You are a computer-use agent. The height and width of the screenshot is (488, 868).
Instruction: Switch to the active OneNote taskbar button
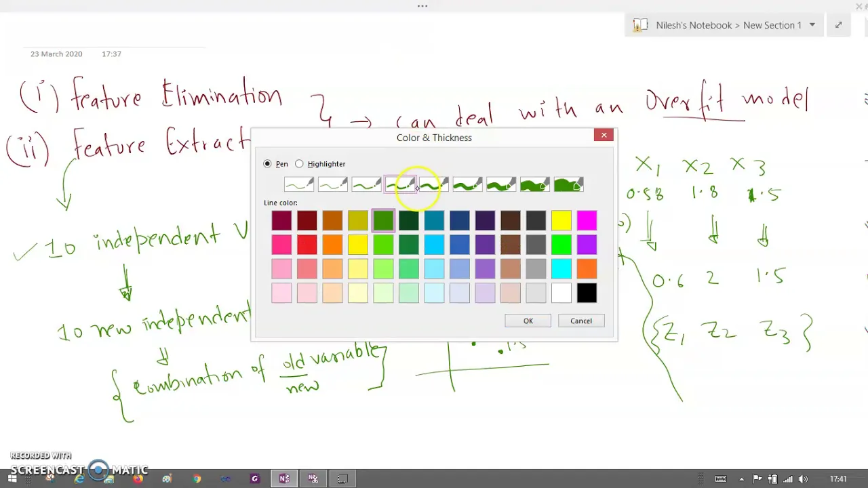pos(284,479)
